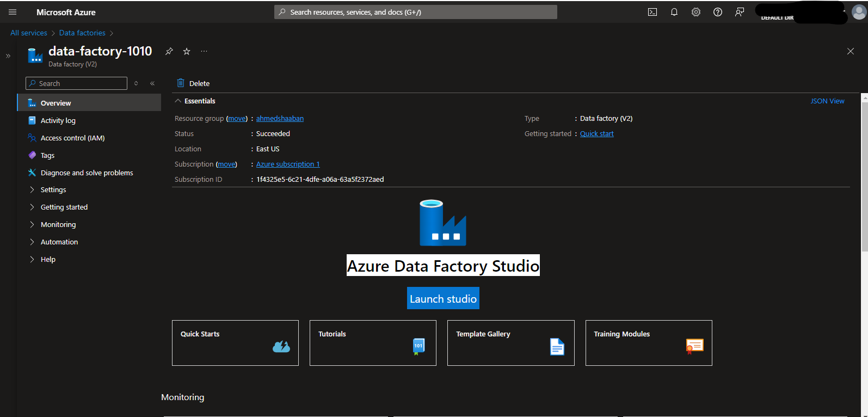Close the data-factory-1010 blade

(x=851, y=51)
